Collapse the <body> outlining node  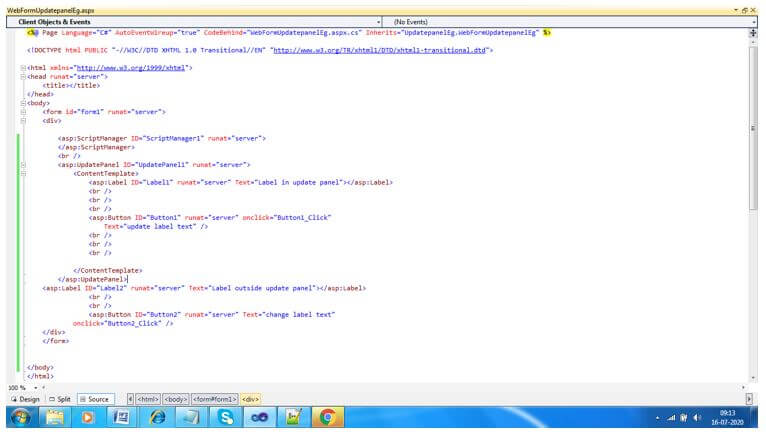point(23,103)
